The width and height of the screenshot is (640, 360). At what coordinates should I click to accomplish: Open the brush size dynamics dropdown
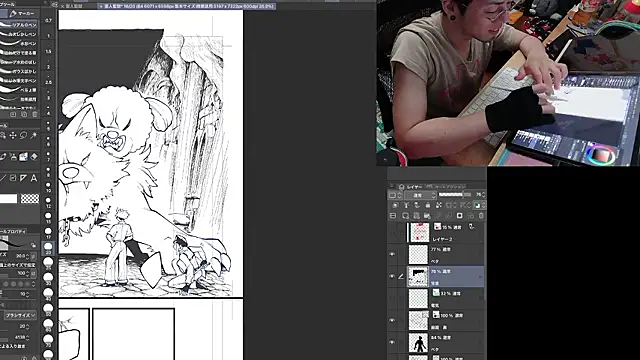[x=20, y=316]
